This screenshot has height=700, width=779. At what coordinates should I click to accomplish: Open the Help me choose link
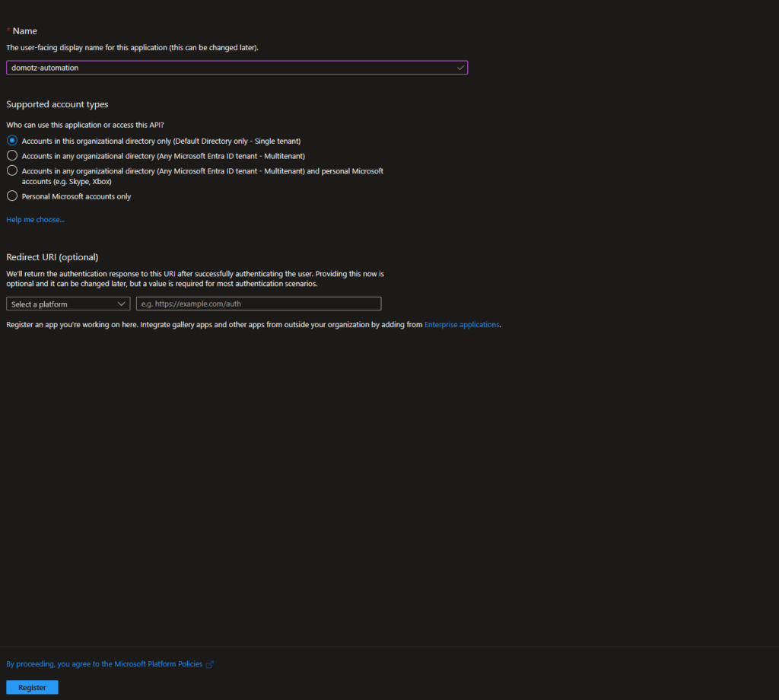(35, 220)
